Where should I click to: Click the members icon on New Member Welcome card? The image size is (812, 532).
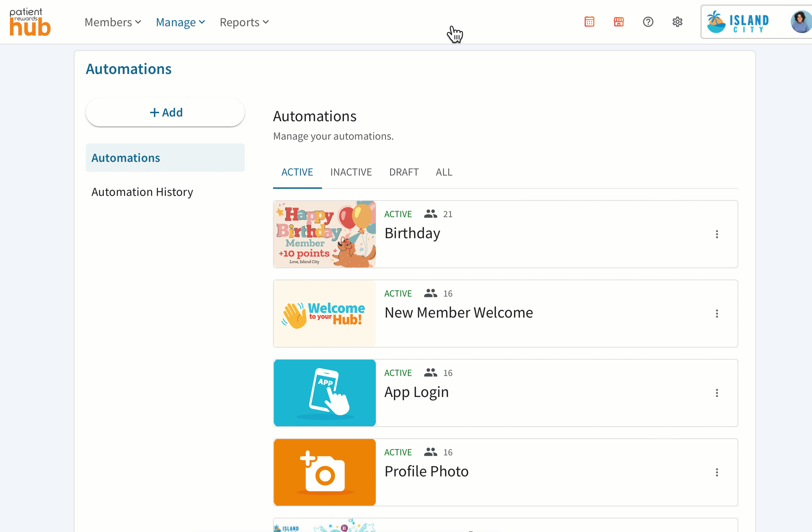click(431, 293)
